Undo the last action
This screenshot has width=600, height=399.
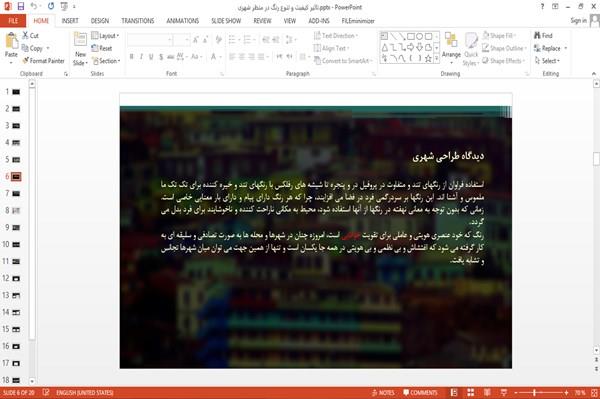[x=34, y=7]
